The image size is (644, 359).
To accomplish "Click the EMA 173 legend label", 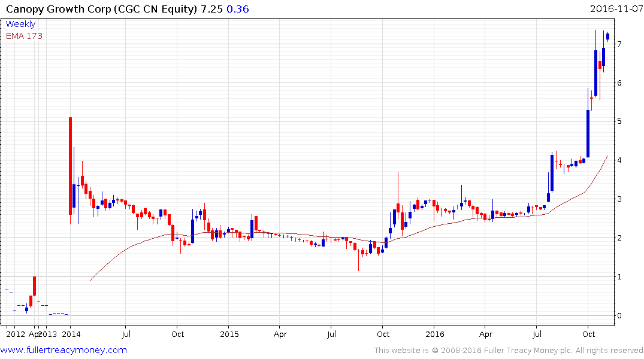I will [24, 36].
